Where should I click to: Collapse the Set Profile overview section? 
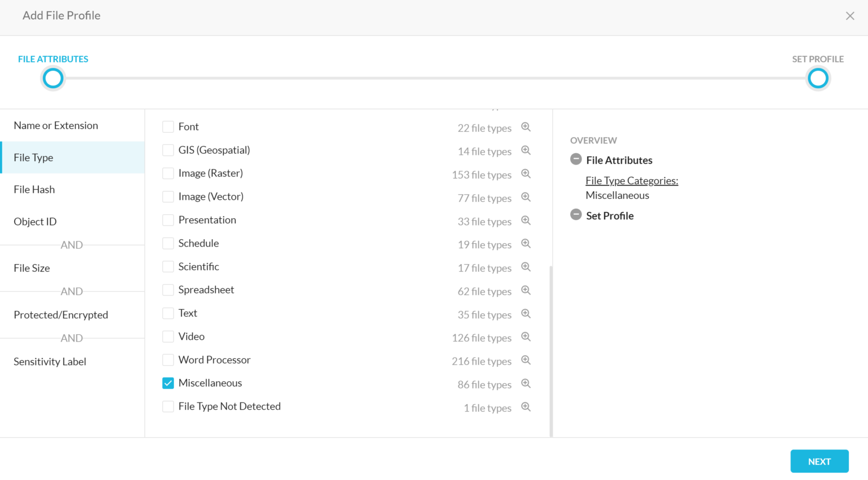pos(576,214)
